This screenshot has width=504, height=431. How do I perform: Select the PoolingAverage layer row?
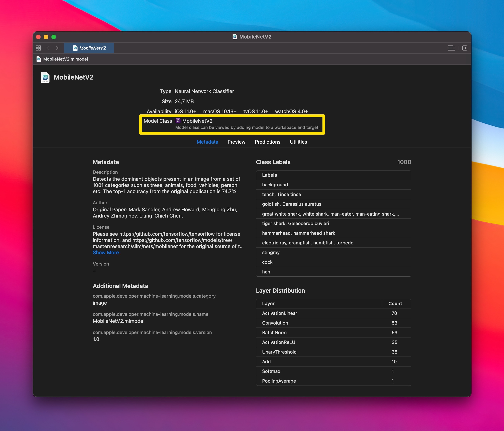coord(333,381)
